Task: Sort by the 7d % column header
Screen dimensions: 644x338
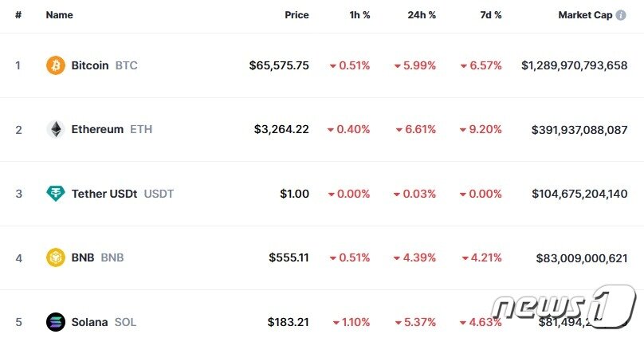Action: 491,15
